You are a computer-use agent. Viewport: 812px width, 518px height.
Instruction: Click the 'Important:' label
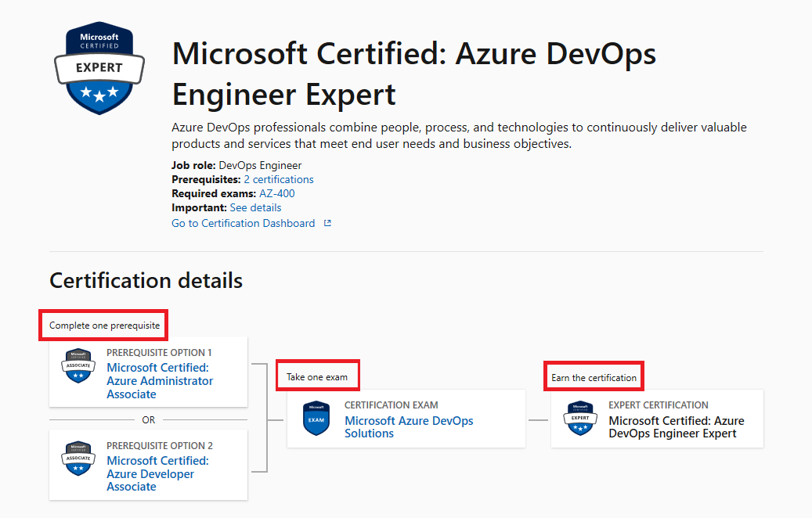(200, 207)
